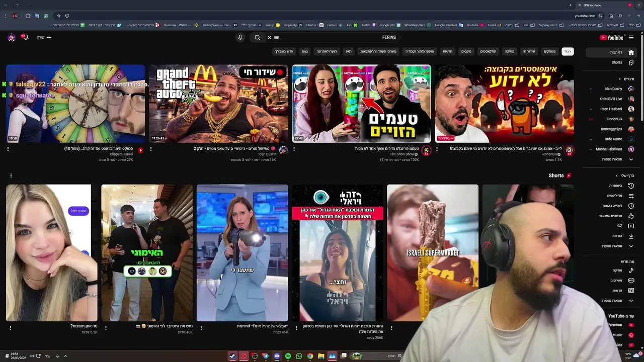This screenshot has height=362, width=644.
Task: Bookmark page with star icon
Action: click(58, 16)
